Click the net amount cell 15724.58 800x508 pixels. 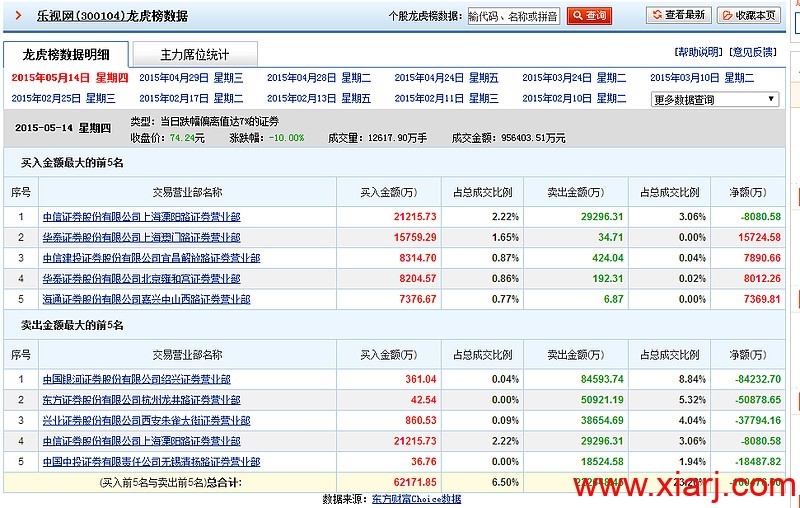(x=759, y=237)
